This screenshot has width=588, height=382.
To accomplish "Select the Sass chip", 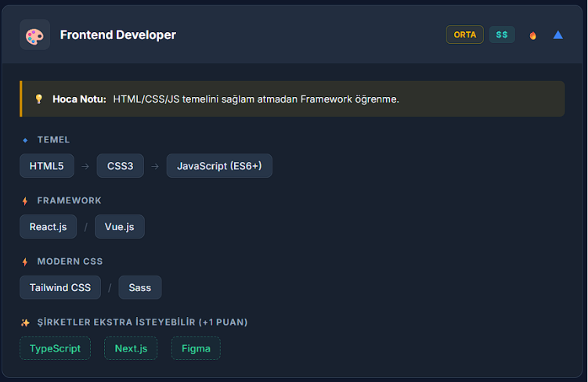I will coord(140,287).
